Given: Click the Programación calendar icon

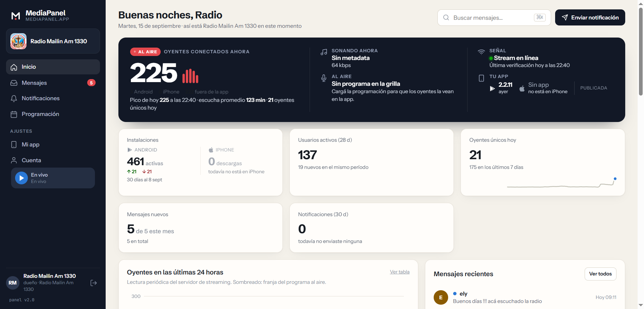Looking at the screenshot, I should [x=14, y=114].
